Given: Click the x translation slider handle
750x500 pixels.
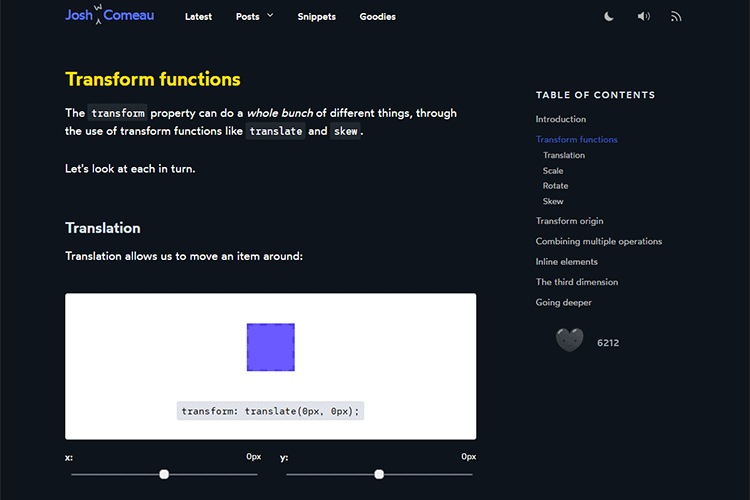Looking at the screenshot, I should pos(164,474).
